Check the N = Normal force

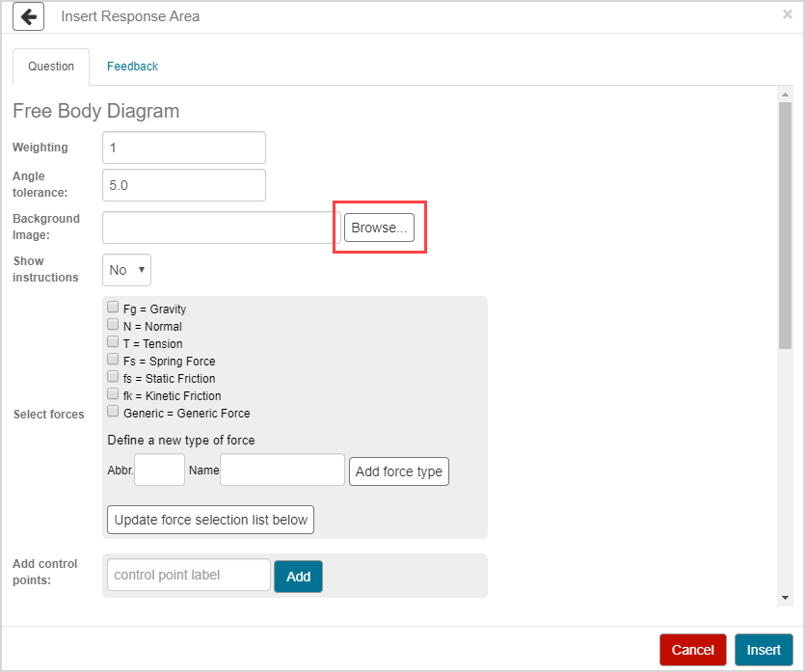(x=113, y=325)
